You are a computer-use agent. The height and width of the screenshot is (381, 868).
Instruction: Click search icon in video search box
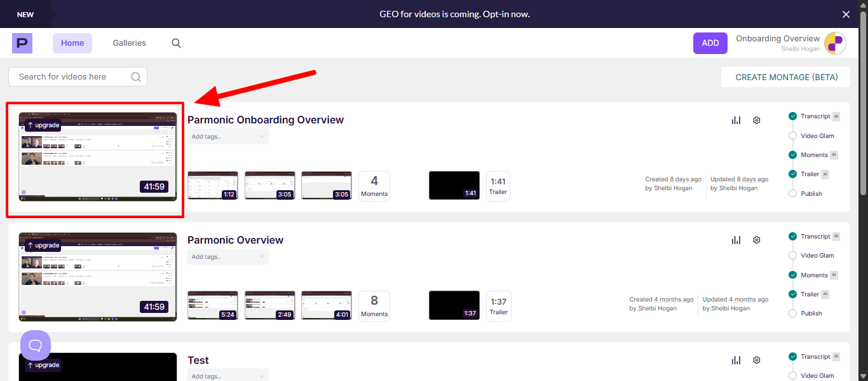coord(136,77)
